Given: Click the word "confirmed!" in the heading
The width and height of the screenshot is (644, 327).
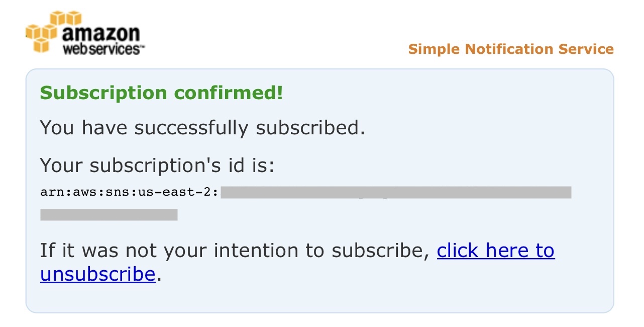Looking at the screenshot, I should (229, 93).
